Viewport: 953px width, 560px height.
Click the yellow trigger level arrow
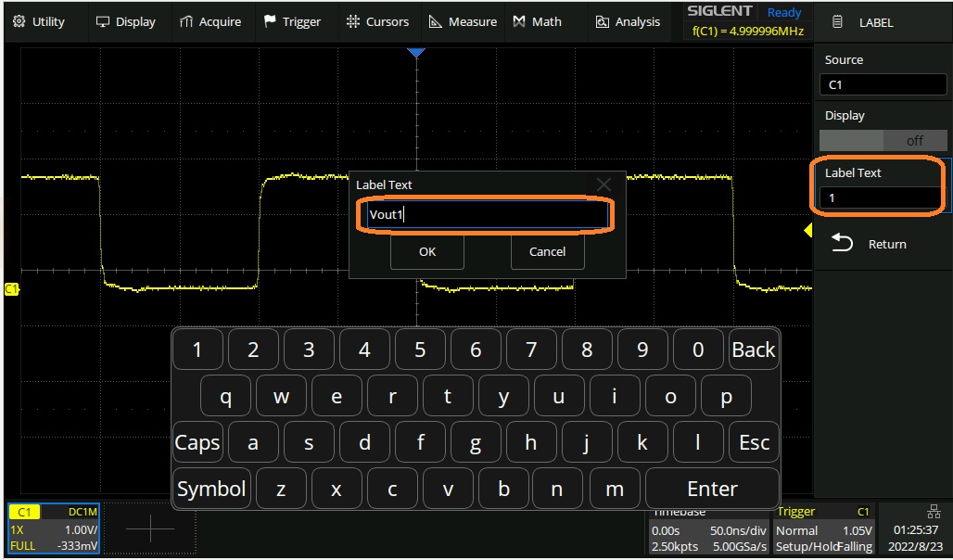pos(807,231)
